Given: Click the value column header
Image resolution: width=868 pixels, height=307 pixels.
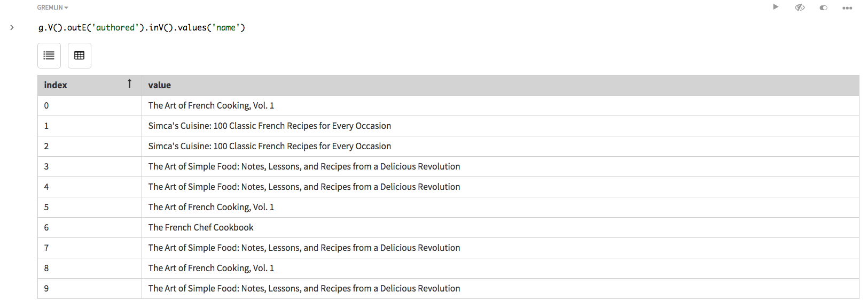Looking at the screenshot, I should coord(160,85).
